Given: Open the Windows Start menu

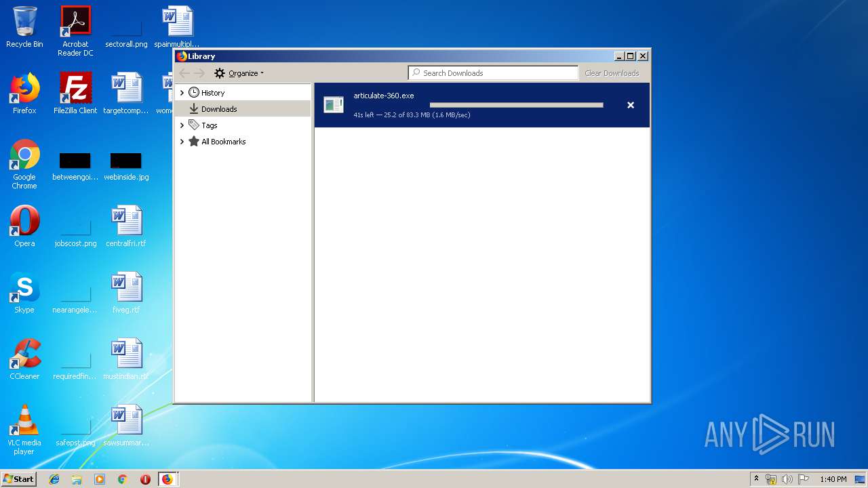Looking at the screenshot, I should (19, 479).
